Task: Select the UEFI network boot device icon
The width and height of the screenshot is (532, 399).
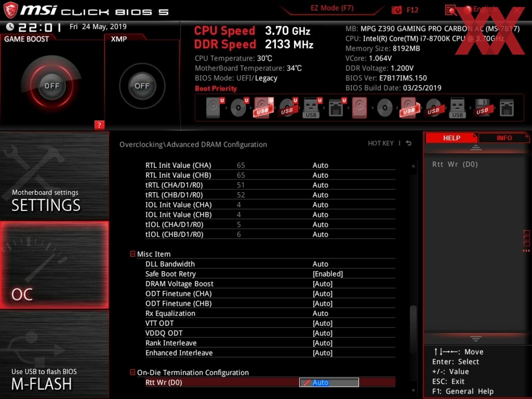Action: click(x=336, y=108)
